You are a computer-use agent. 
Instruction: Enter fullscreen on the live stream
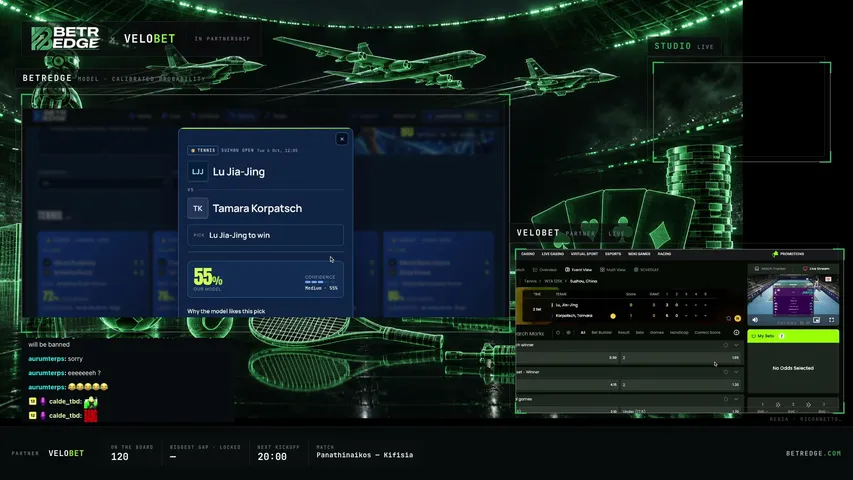click(831, 320)
